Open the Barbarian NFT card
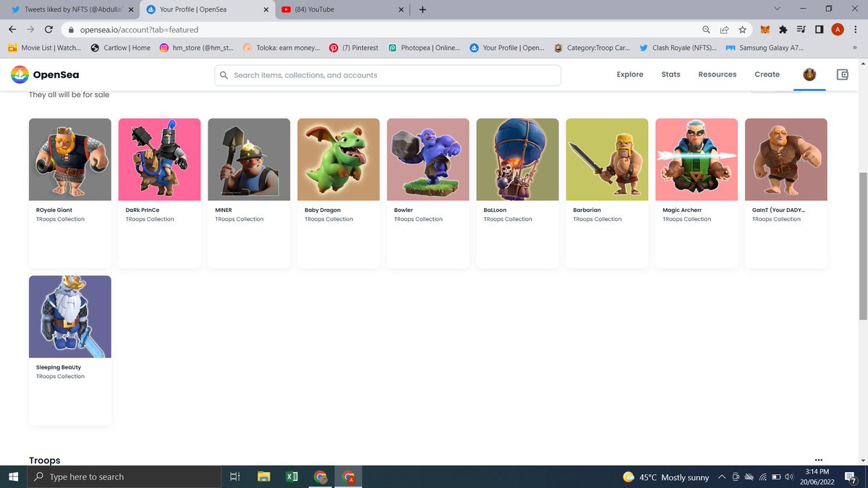868x488 pixels. pyautogui.click(x=608, y=194)
